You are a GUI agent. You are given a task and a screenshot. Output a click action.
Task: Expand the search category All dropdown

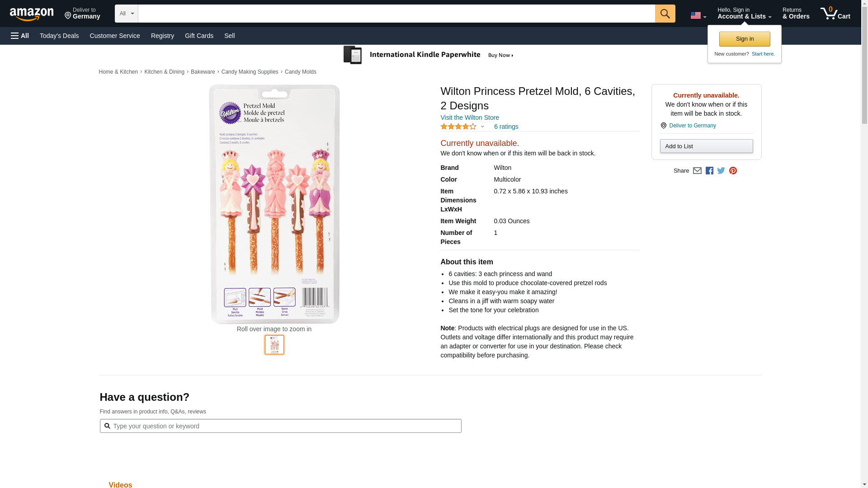tap(126, 14)
